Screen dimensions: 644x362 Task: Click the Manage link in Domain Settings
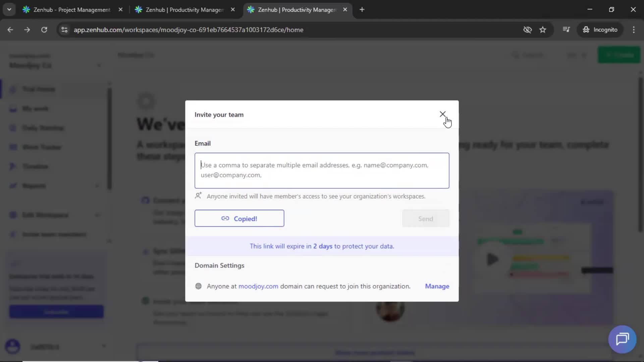point(437,286)
